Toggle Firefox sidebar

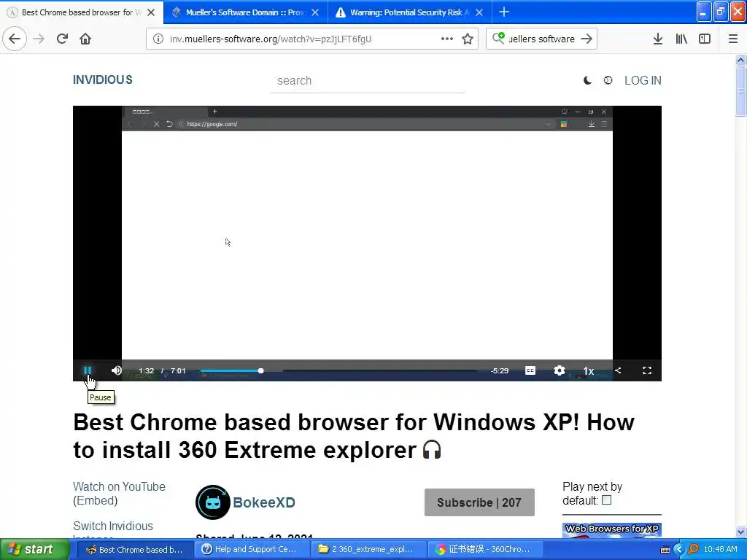click(x=705, y=39)
